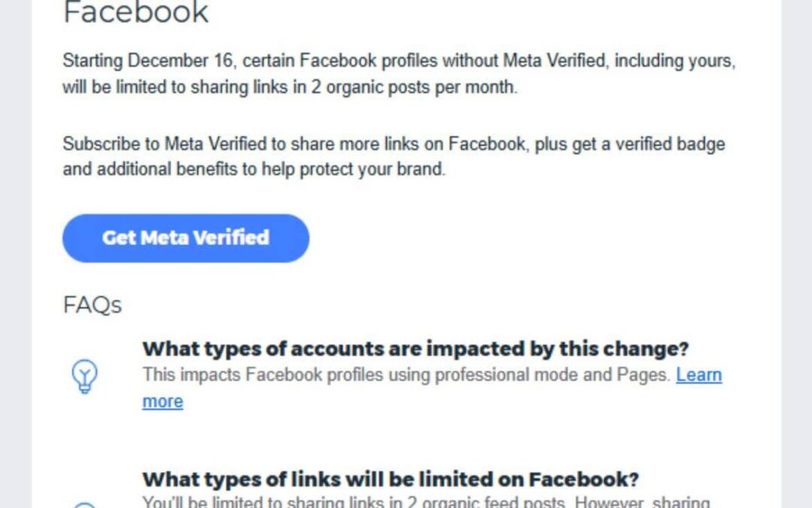Select the lightbulb icon beside the first FAQ
This screenshot has width=812, height=508.
(85, 376)
